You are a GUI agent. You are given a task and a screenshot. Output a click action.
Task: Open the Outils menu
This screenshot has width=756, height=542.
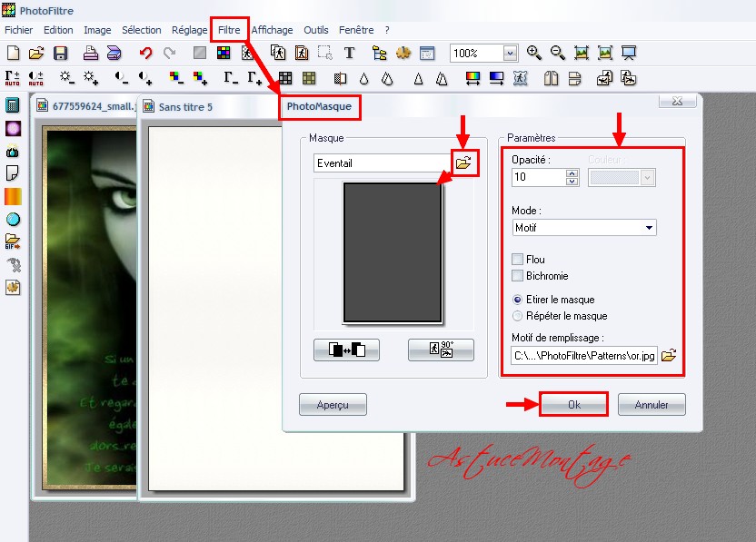(316, 30)
